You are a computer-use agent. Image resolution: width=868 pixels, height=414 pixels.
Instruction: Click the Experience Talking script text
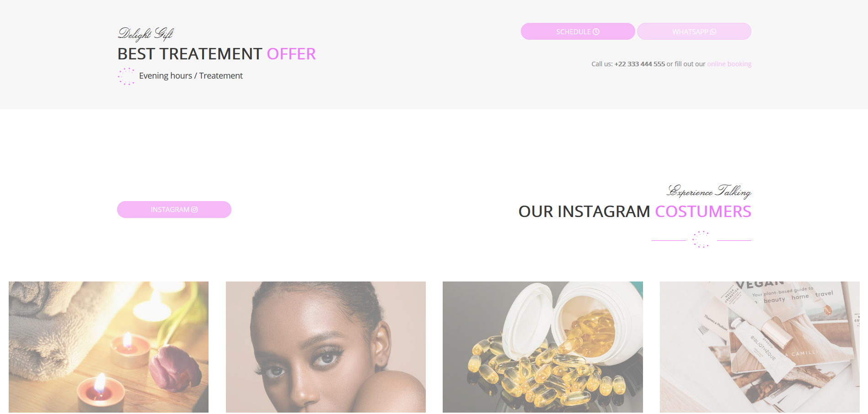click(709, 191)
